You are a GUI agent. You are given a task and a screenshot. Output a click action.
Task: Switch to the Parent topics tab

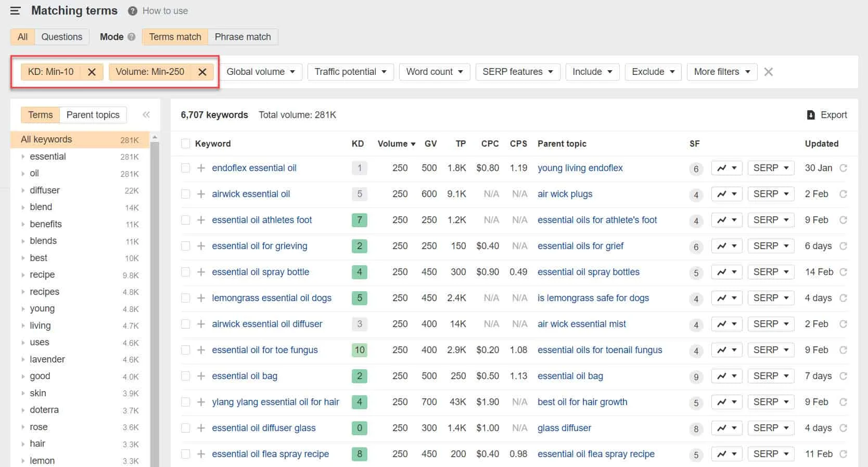point(93,115)
